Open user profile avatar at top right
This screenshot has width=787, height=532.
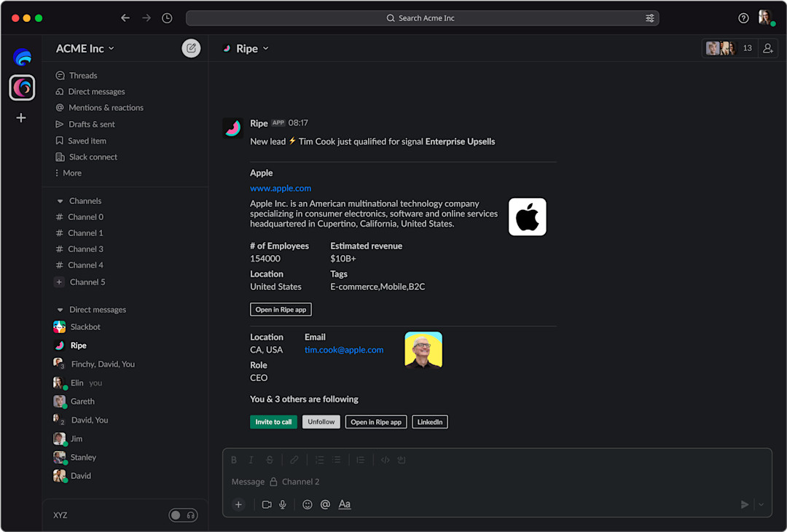pos(766,17)
